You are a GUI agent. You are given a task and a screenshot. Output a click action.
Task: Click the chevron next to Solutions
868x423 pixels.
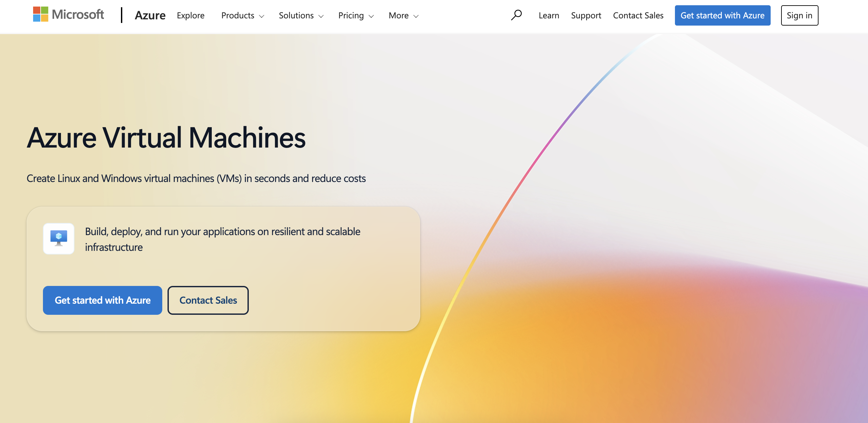pos(321,16)
